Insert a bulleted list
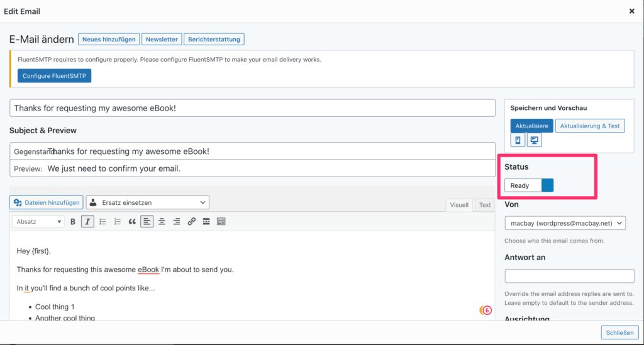Screen dimensions: 644x345 pyautogui.click(x=103, y=222)
